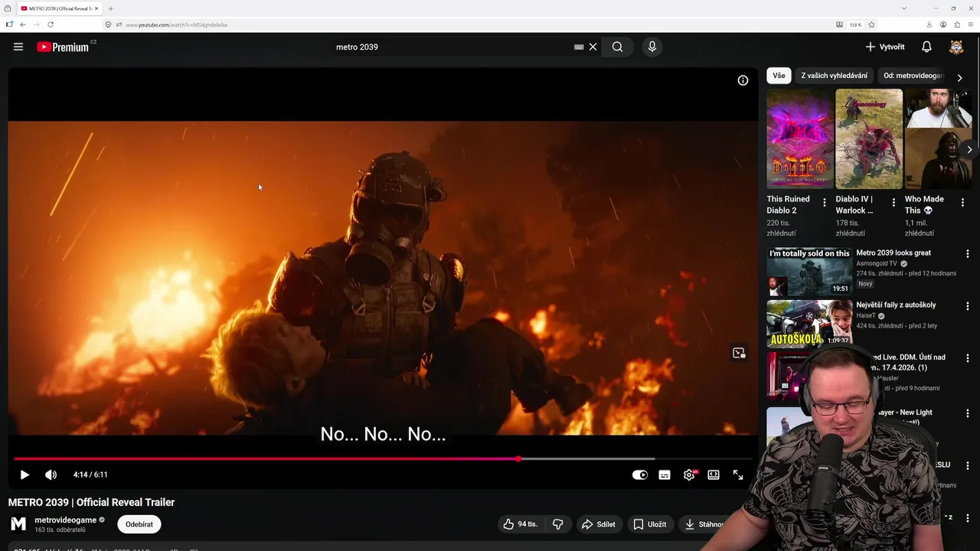Click Sdílet share button
The width and height of the screenshot is (980, 551).
(599, 524)
